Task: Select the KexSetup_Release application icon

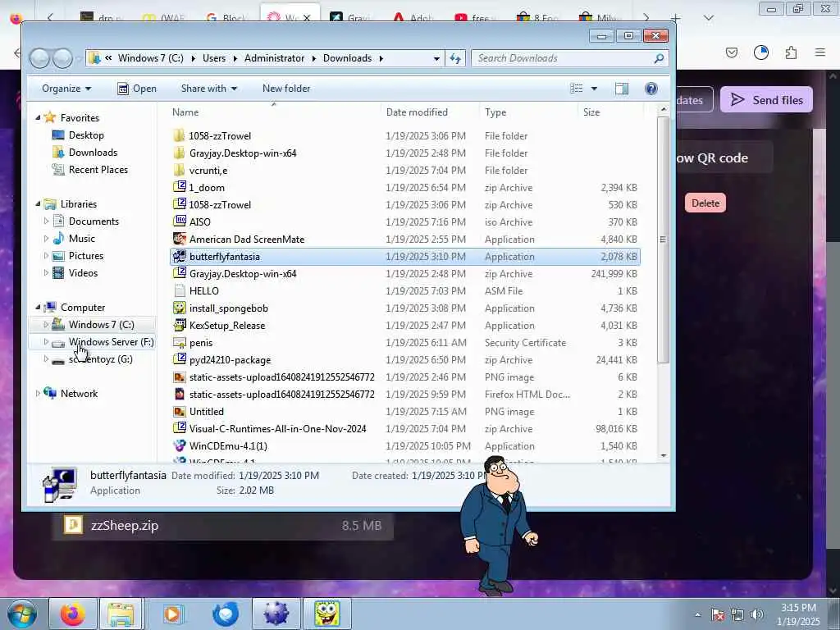Action: click(x=179, y=325)
